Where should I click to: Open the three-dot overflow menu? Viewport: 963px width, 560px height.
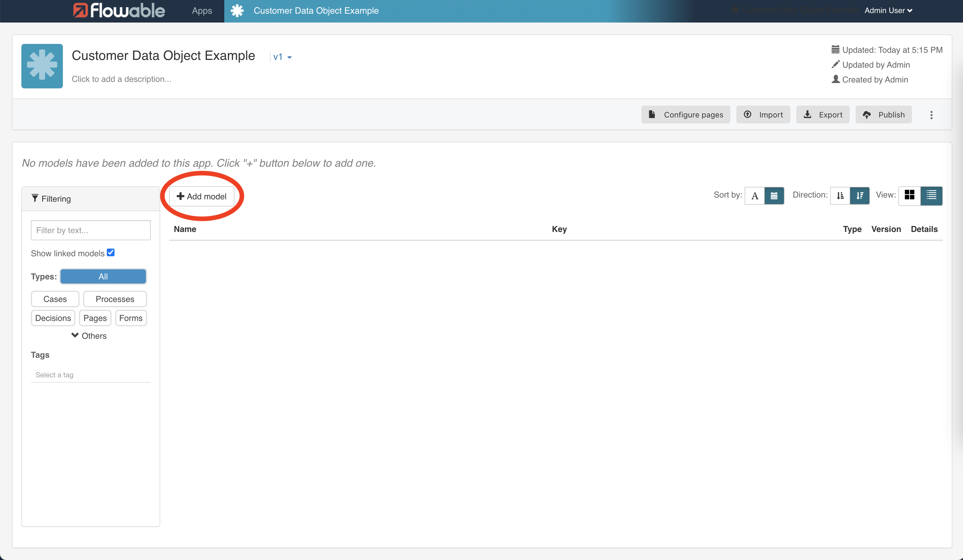point(932,114)
